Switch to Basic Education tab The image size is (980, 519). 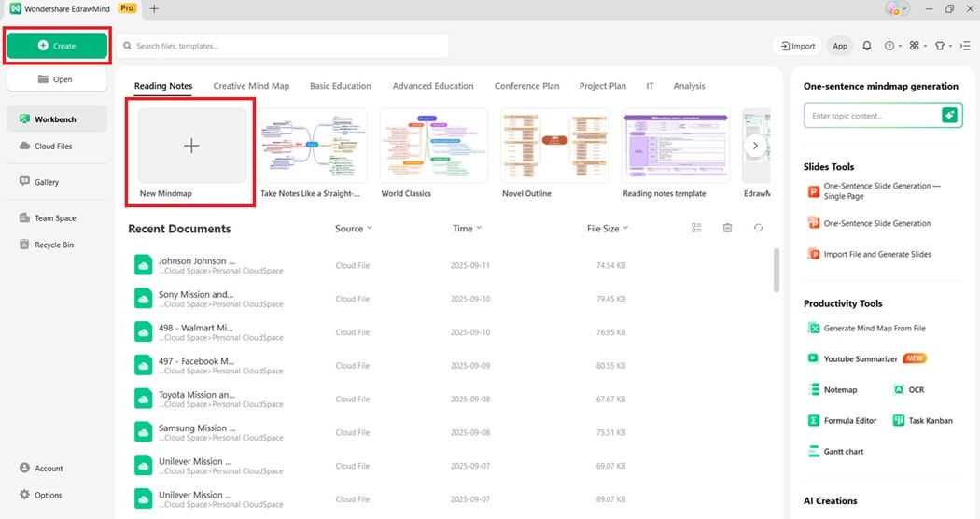(341, 86)
